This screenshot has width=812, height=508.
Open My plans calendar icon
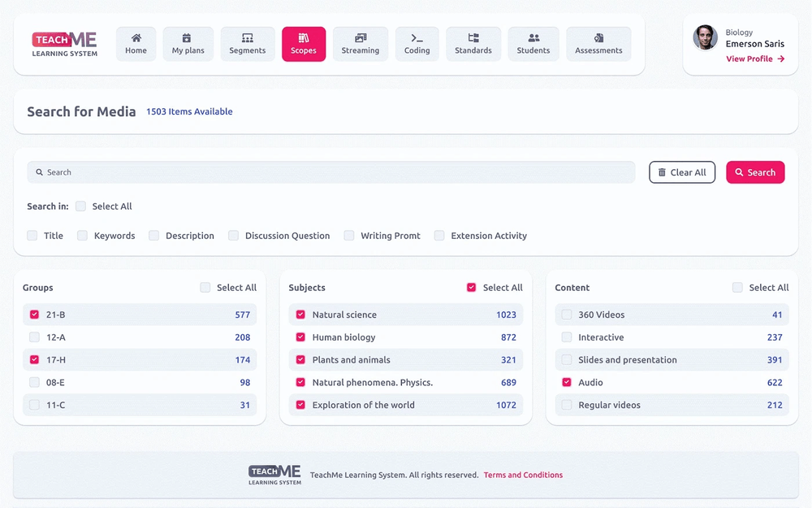coord(188,38)
